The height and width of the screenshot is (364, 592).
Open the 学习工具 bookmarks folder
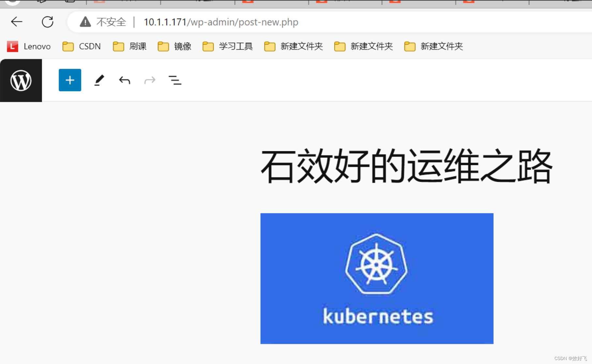[x=228, y=46]
